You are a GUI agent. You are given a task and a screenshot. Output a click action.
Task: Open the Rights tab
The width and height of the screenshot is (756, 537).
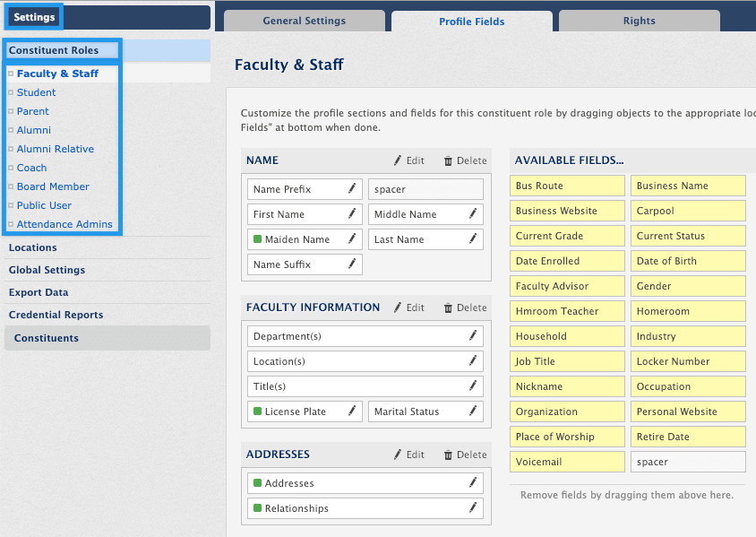640,21
